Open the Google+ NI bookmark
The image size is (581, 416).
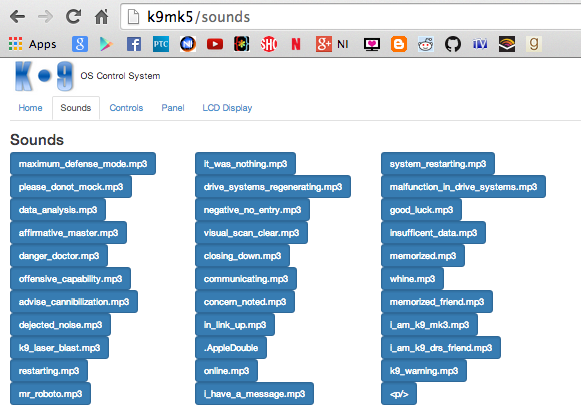[x=332, y=44]
